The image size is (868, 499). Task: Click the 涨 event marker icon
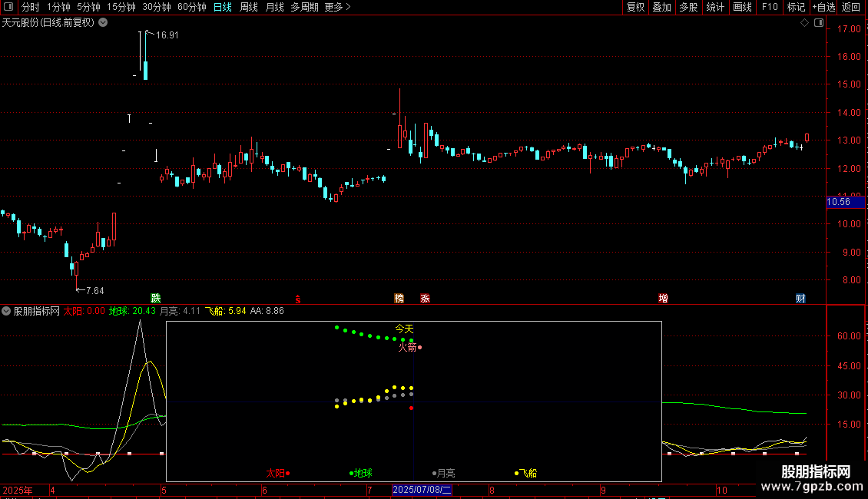pyautogui.click(x=425, y=298)
